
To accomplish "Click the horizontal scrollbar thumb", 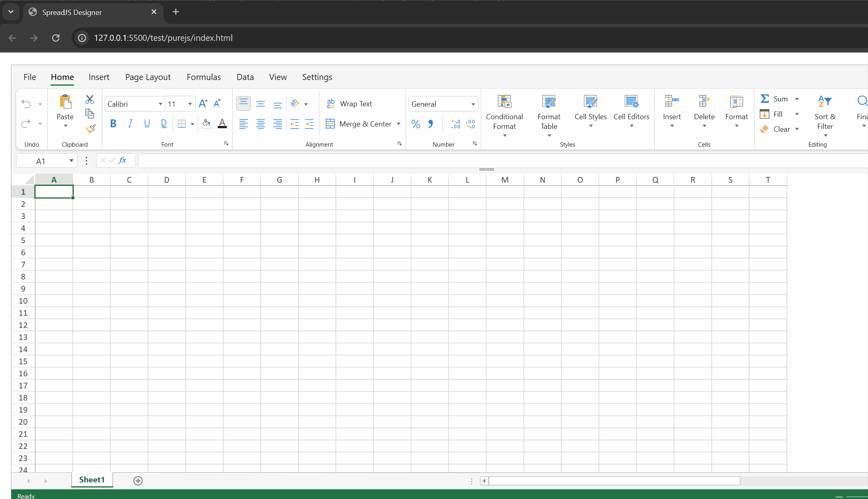I will click(x=614, y=481).
